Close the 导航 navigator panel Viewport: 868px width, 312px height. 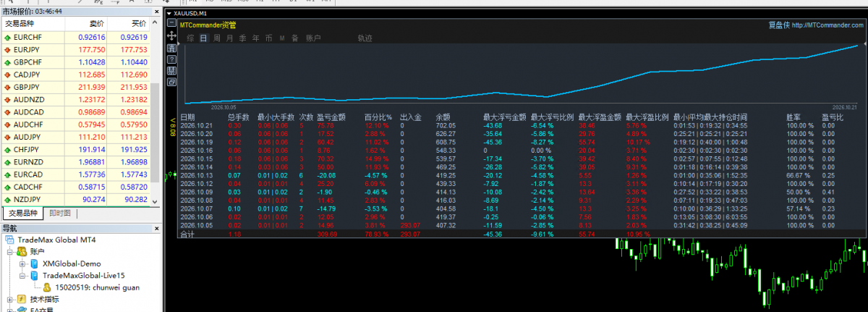[157, 228]
